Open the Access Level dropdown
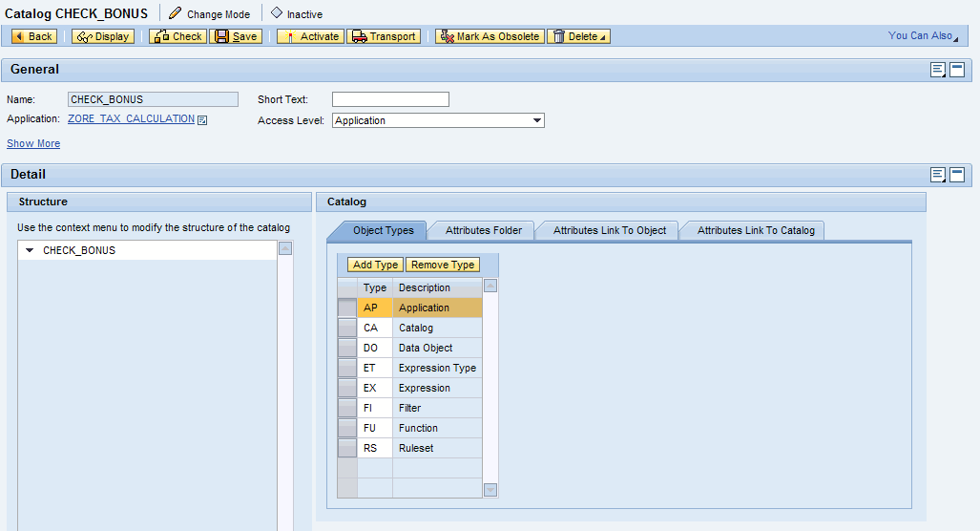Image resolution: width=980 pixels, height=531 pixels. click(537, 120)
